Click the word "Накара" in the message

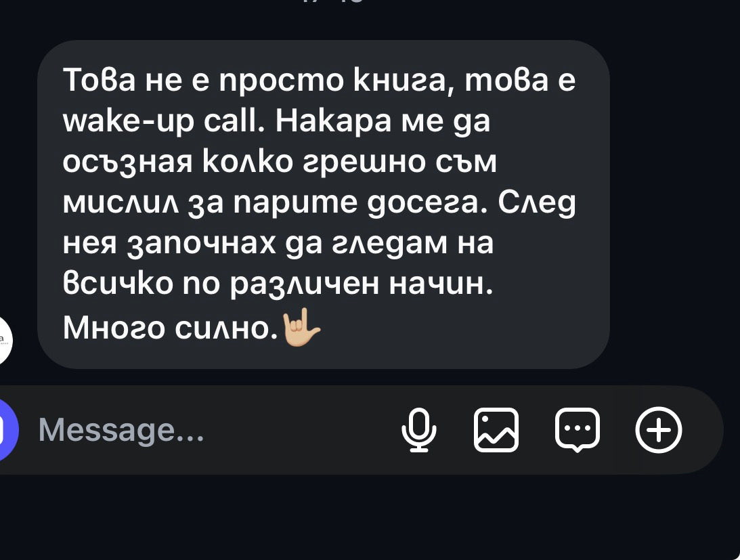334,121
